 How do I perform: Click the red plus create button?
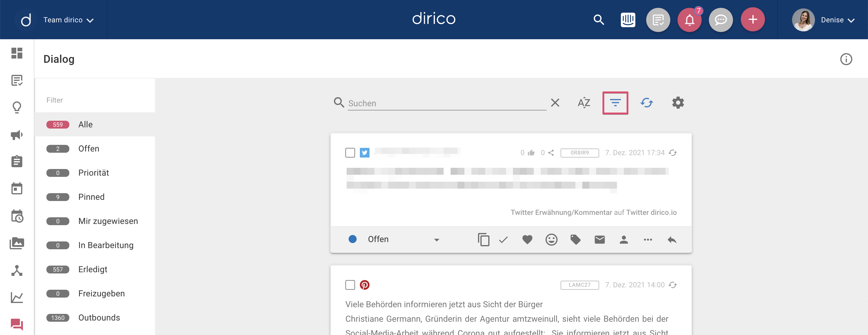(753, 20)
